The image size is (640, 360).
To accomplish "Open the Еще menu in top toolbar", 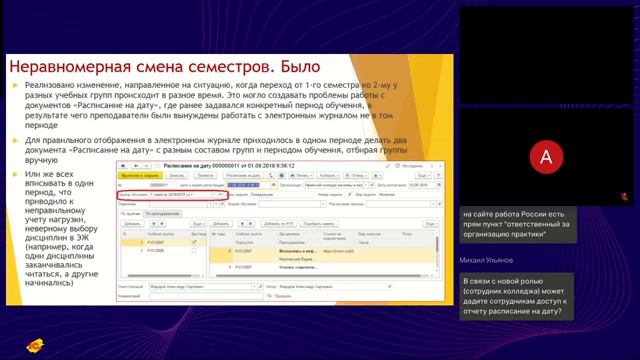I will point(423,176).
